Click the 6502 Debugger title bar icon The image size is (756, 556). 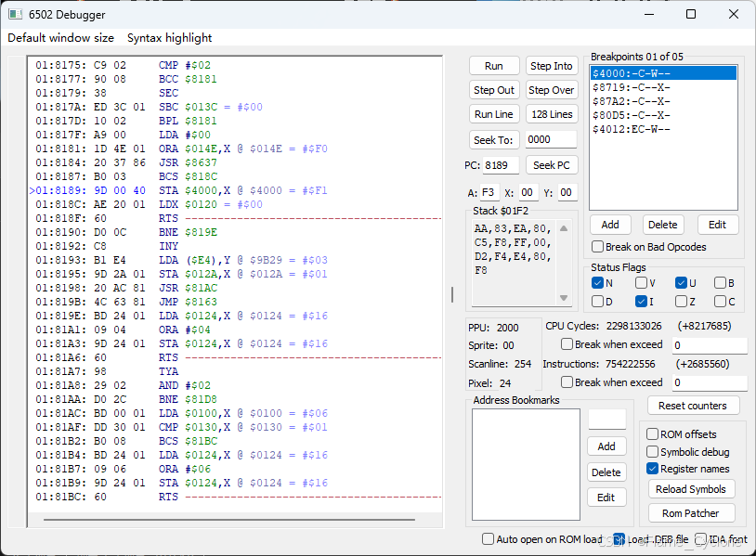pyautogui.click(x=15, y=14)
